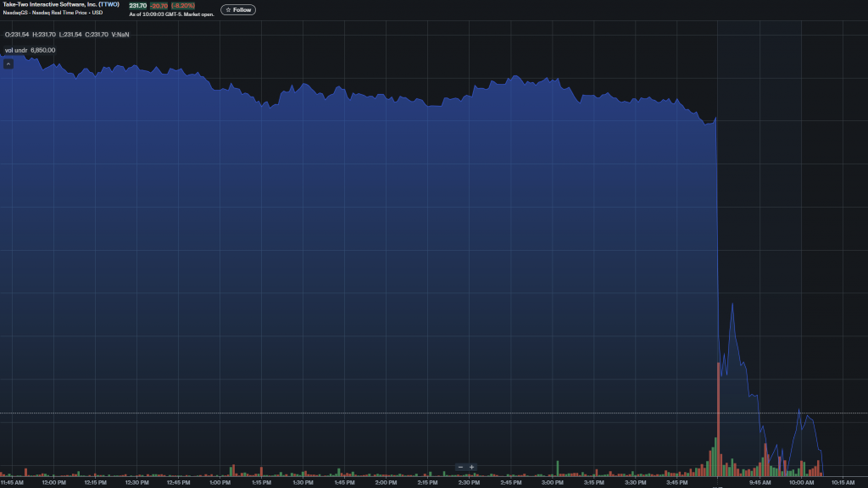Zoom in the chart with the plus icon
Viewport: 868px width, 488px height.
[x=472, y=467]
